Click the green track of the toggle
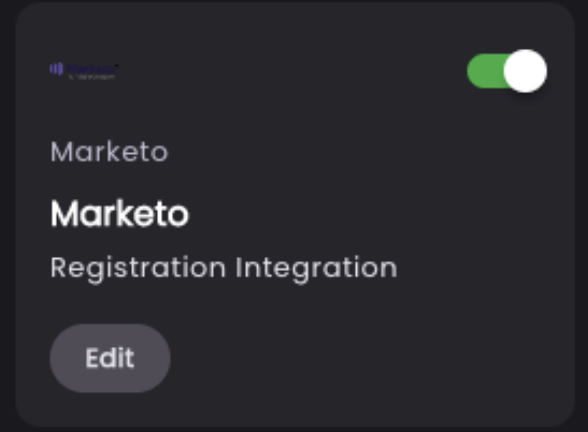Viewport: 588px width, 432px height. pos(486,71)
